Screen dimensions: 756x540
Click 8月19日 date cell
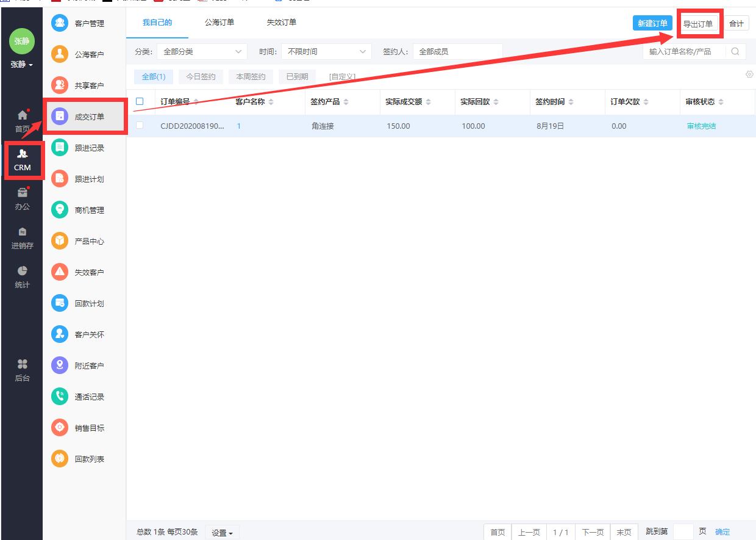(x=550, y=126)
